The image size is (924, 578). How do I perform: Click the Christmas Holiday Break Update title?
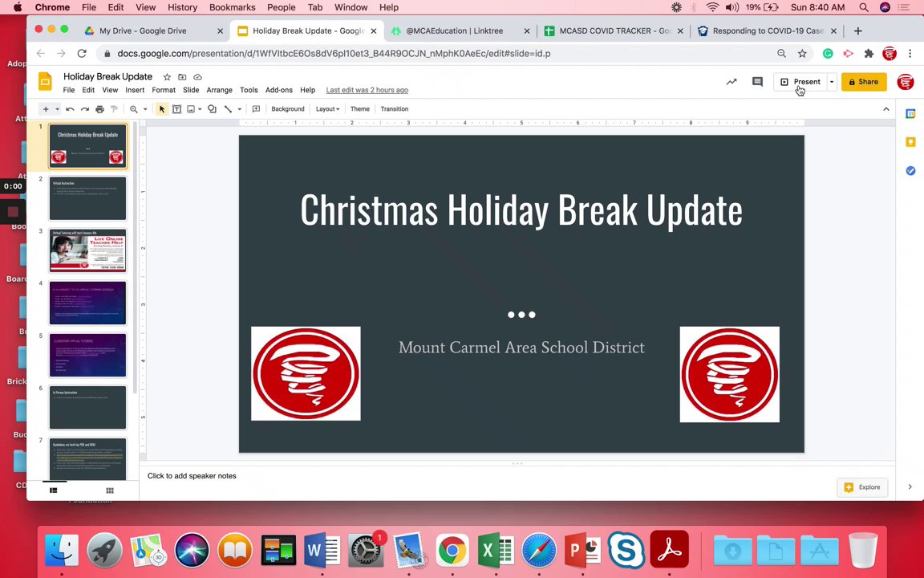click(521, 210)
